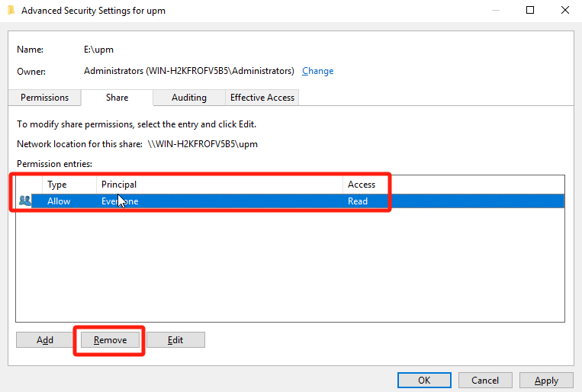Open the Effective Access tab
Image resolution: width=582 pixels, height=392 pixels.
262,98
